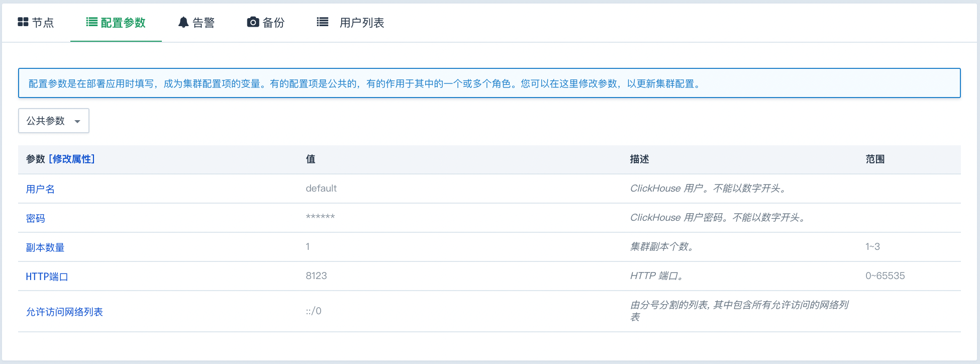This screenshot has height=364, width=980.
Task: Open the 节点 tab
Action: coord(36,22)
